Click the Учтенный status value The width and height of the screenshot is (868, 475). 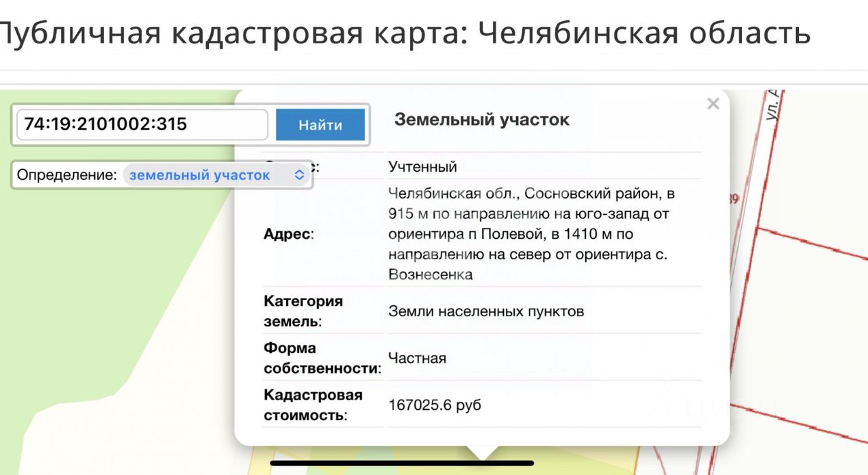(422, 166)
